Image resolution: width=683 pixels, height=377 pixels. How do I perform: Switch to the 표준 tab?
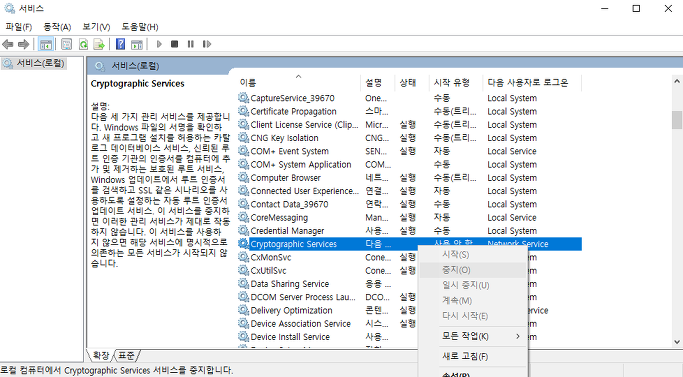pos(127,356)
